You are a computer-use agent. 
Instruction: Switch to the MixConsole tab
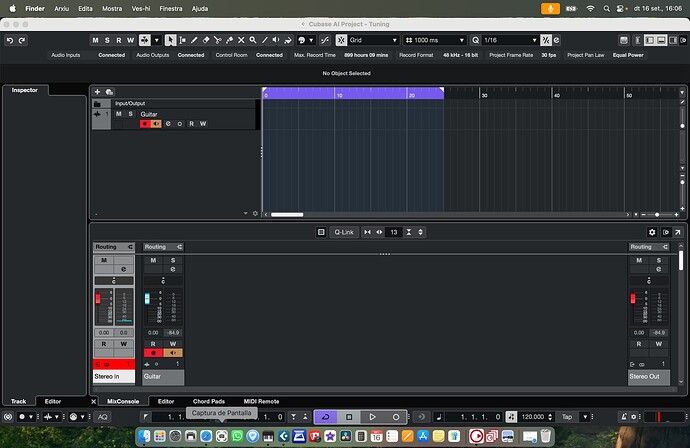[x=123, y=401]
